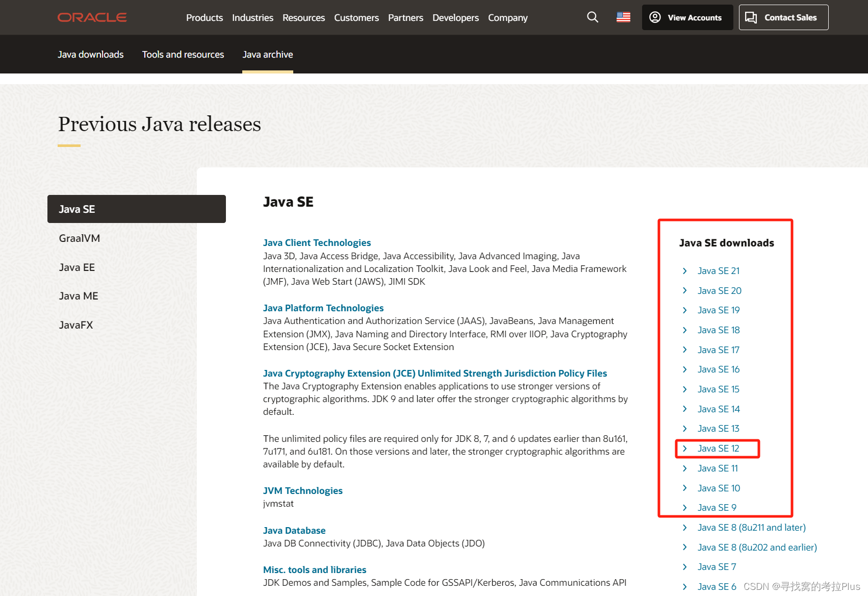
Task: Open the search magnifier icon
Action: click(x=593, y=17)
